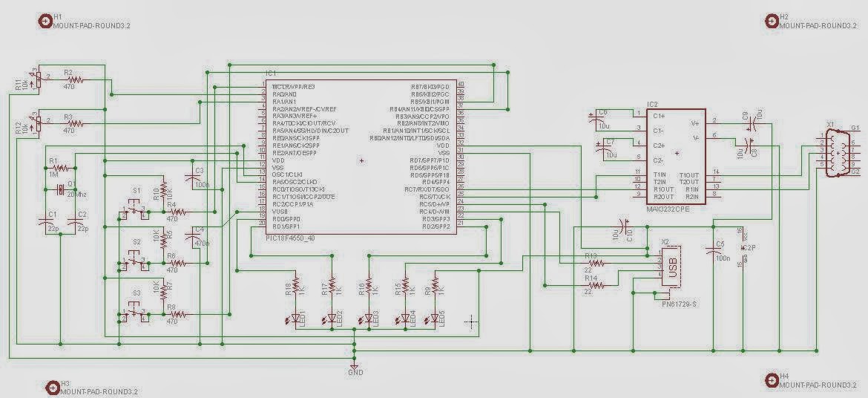Viewport: 868px width, 398px height.
Task: Select the LED1 diode symbol
Action: click(295, 319)
